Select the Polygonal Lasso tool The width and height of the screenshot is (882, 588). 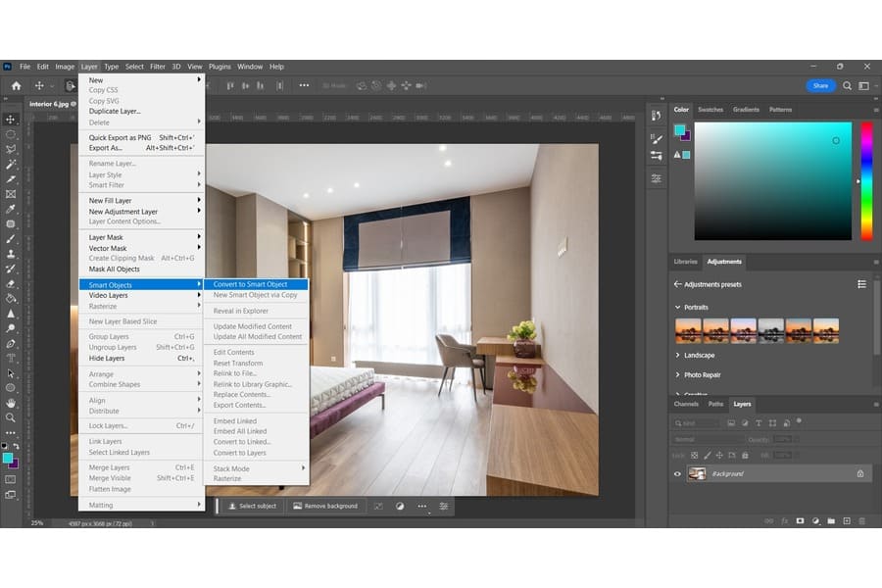coord(10,150)
